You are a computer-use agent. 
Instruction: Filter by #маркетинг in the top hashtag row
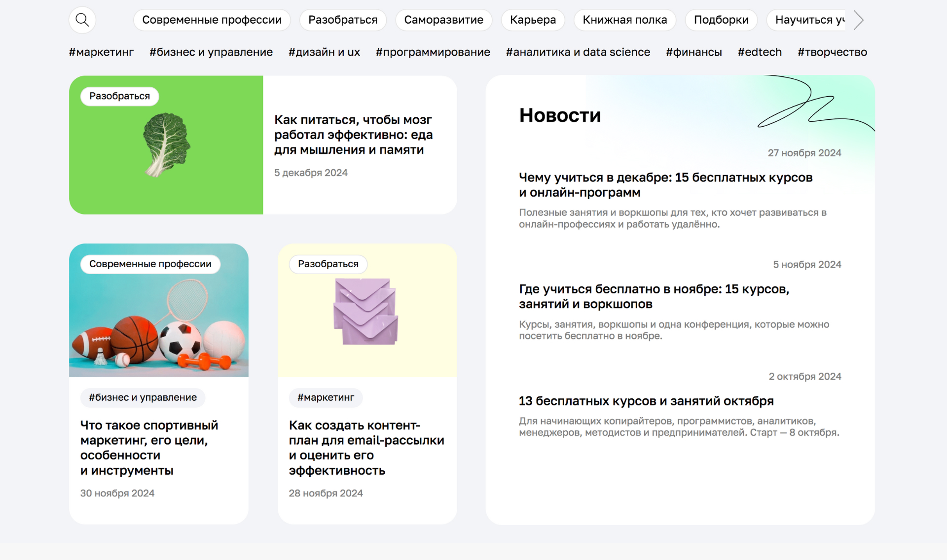pos(101,52)
